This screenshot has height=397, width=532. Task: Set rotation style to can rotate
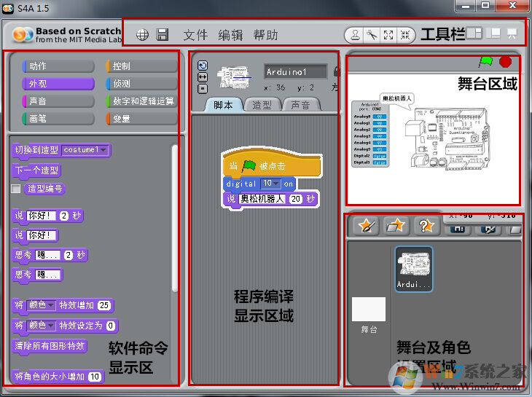coord(203,66)
